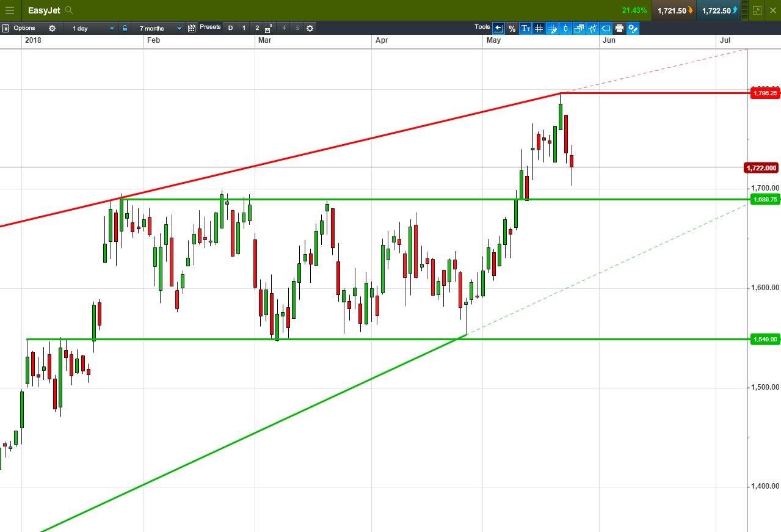Image resolution: width=781 pixels, height=532 pixels.
Task: Click the 1,700.00 price axis value
Action: tap(766, 188)
